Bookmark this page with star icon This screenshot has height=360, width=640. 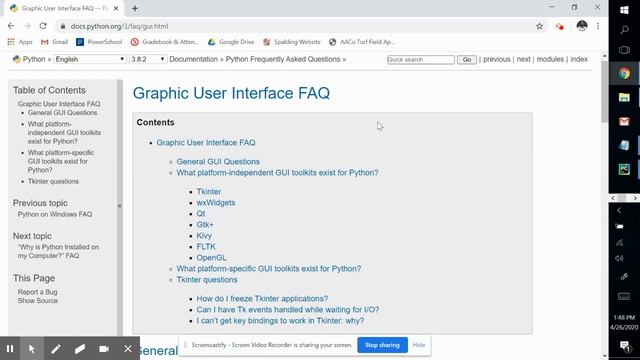point(539,26)
